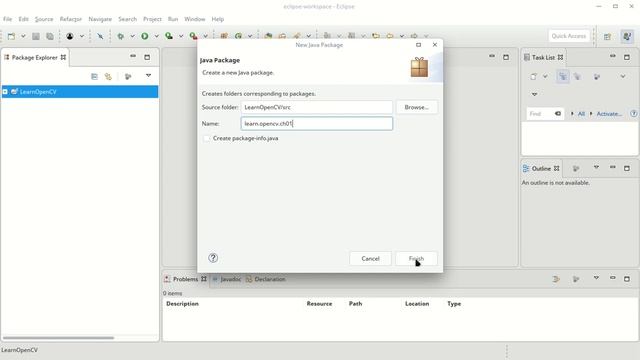Toggle Skip All Breakpoints icon
This screenshot has width=640, height=360.
pyautogui.click(x=100, y=36)
